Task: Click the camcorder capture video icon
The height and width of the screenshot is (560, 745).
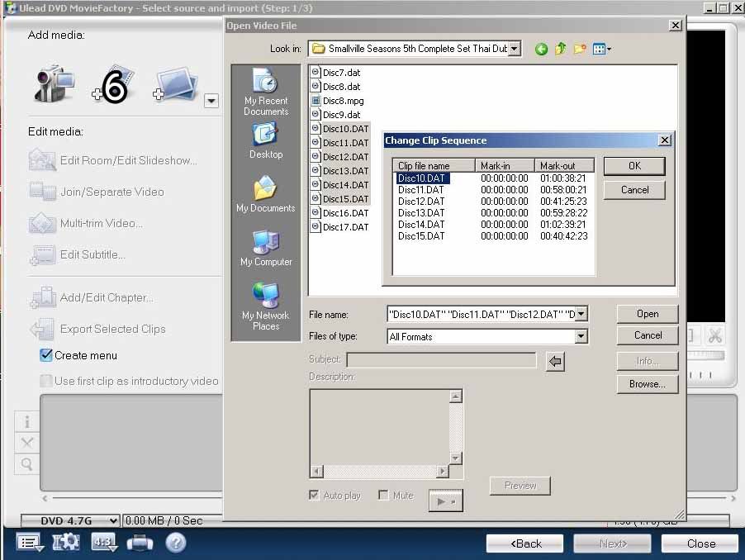Action: pyautogui.click(x=55, y=85)
